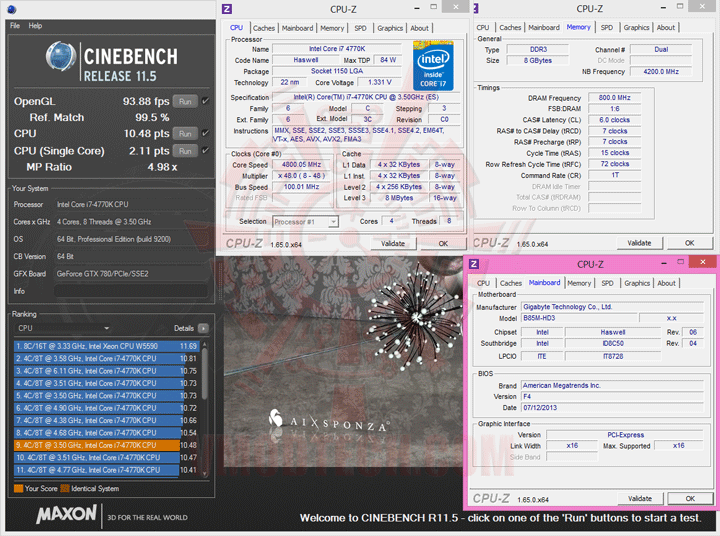Click the empty Info field in Your System
Screen dimensions: 720x536
pos(131,291)
